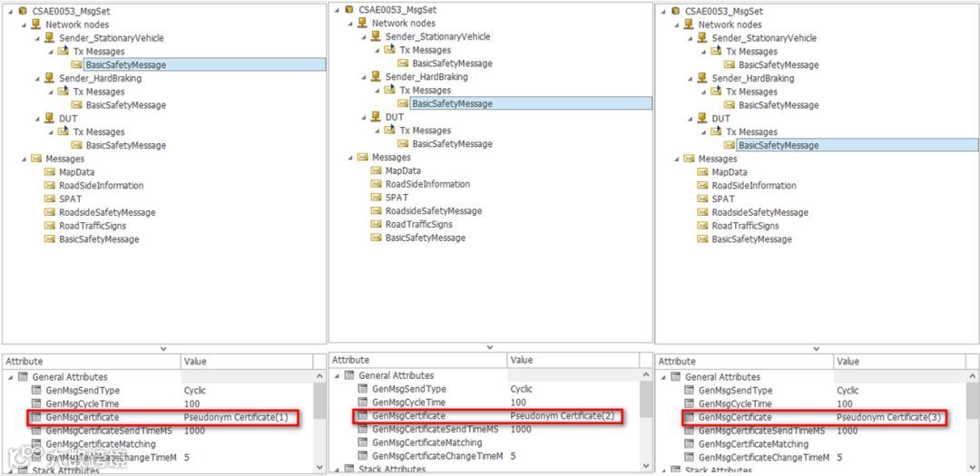
Task: Click Pseudonym Certificate(2) value
Action: pos(563,416)
